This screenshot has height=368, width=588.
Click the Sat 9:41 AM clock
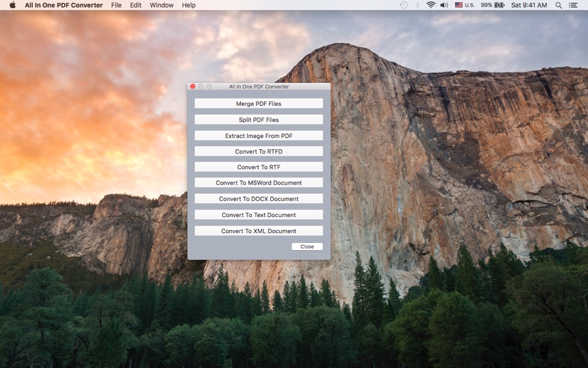coord(529,5)
